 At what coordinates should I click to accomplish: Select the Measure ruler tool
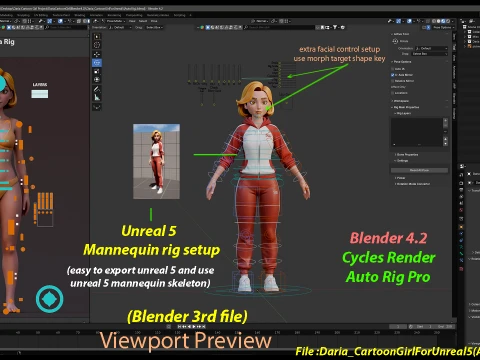[97, 97]
